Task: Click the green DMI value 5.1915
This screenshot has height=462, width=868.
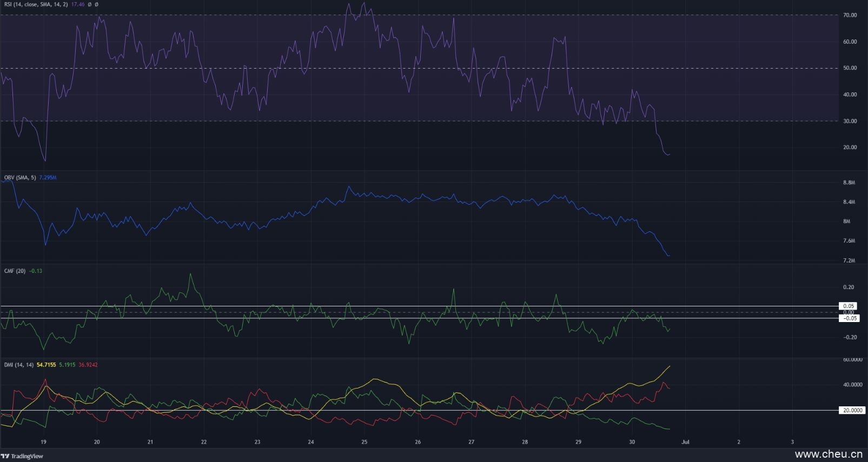Action: tap(67, 365)
